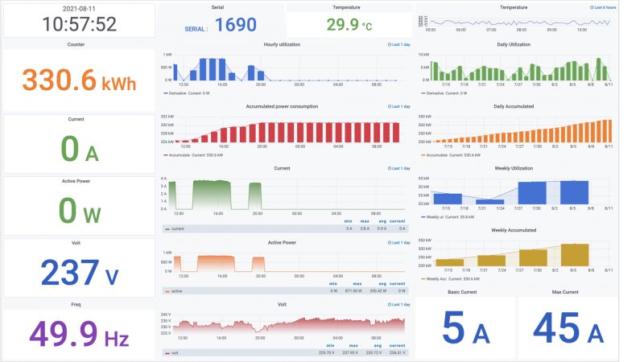Click the clock icon on Hourly utilization

click(389, 45)
